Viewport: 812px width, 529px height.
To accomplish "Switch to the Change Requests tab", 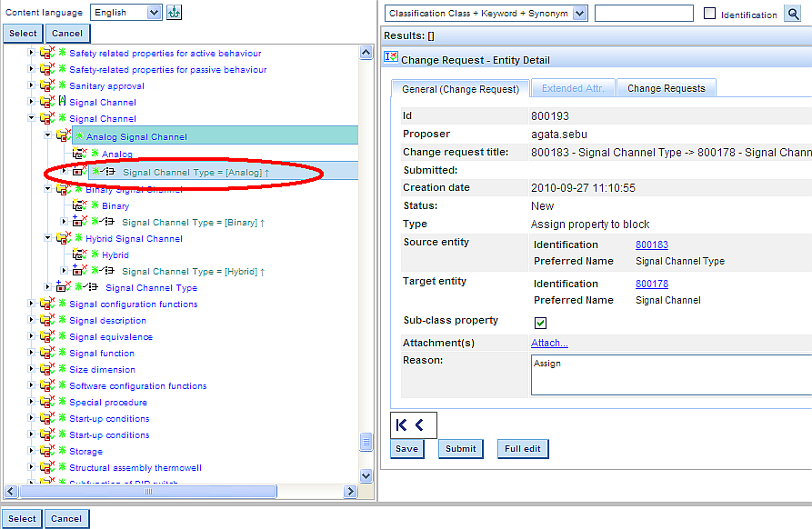I will [666, 88].
